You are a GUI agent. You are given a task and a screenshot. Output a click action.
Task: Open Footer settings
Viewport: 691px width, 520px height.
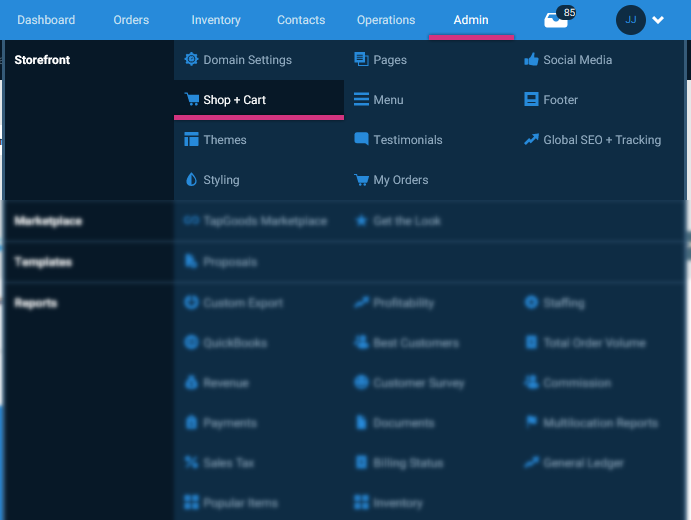click(x=560, y=100)
